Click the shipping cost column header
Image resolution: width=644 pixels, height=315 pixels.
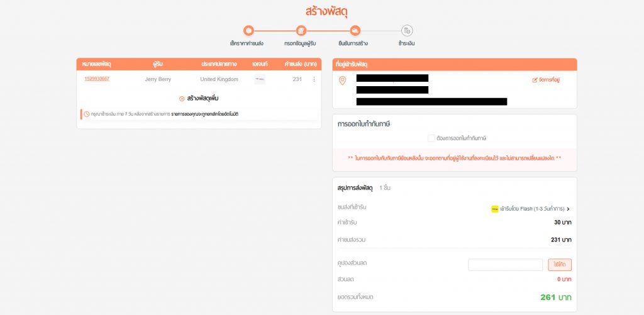[300, 65]
